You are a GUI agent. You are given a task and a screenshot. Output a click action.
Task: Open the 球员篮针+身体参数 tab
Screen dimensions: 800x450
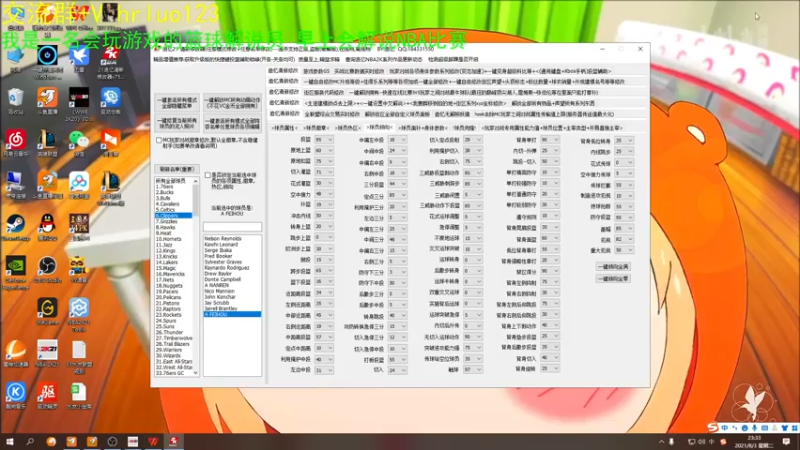click(x=422, y=128)
